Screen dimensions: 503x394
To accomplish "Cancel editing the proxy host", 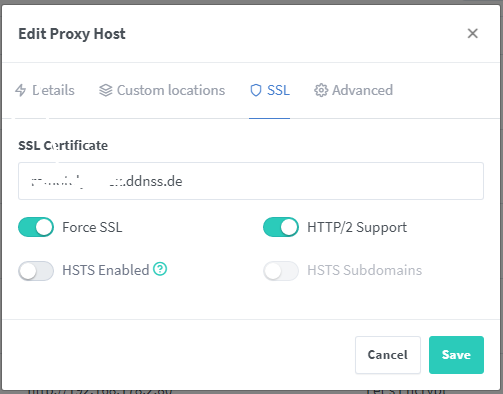I will pos(388,355).
